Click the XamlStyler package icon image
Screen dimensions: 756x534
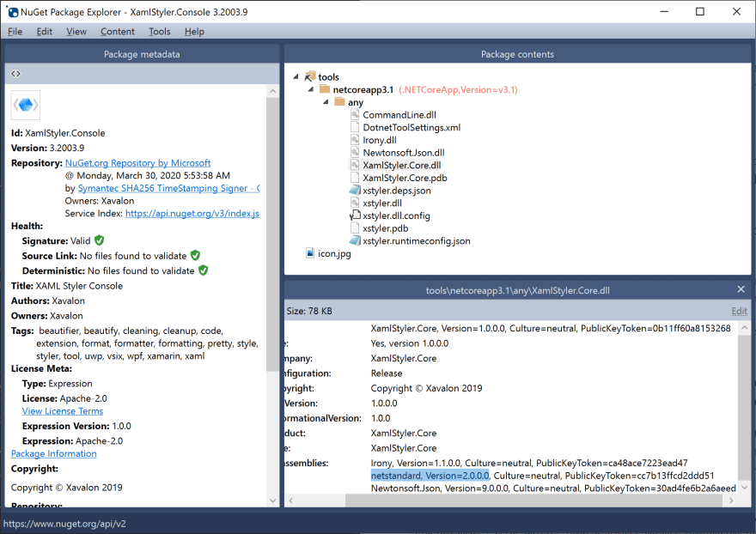point(26,105)
